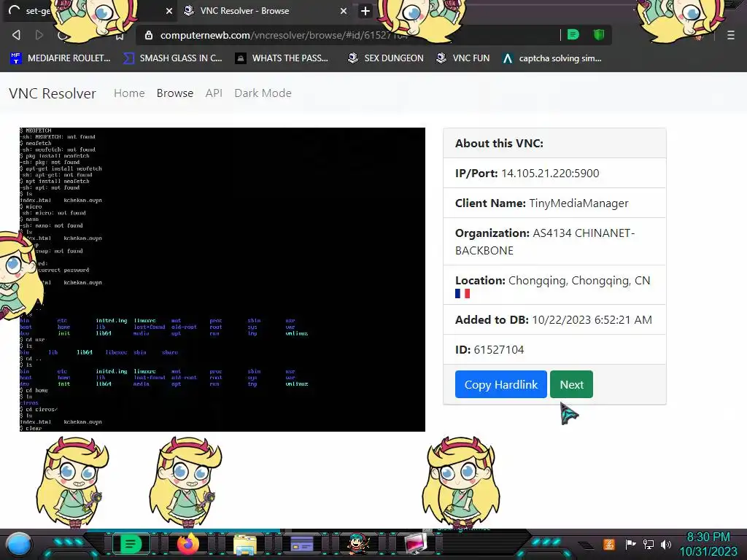Image resolution: width=747 pixels, height=560 pixels.
Task: Click the ID 61527104 text
Action: tap(489, 349)
